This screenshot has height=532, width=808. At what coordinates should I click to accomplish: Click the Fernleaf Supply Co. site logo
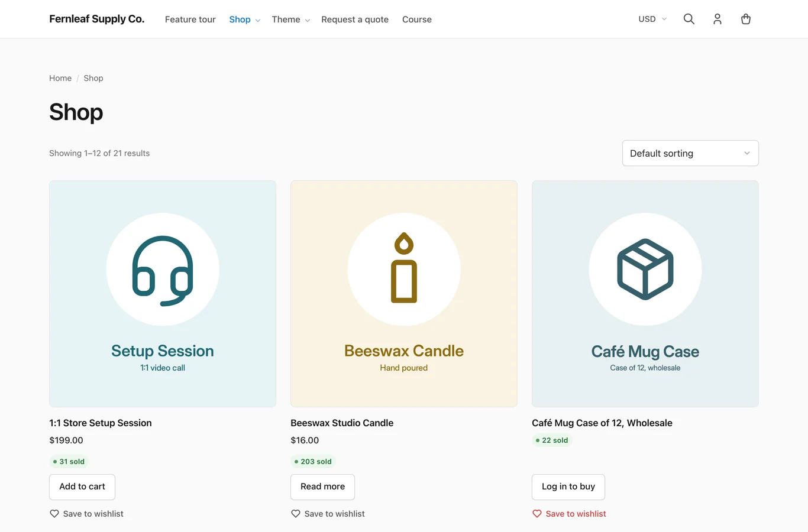[x=97, y=19]
